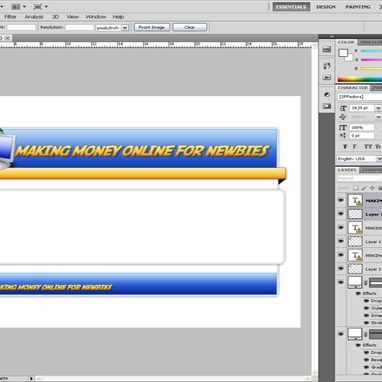
Task: Toggle visibility of the first Drop Shadow effect
Action: coord(366,301)
